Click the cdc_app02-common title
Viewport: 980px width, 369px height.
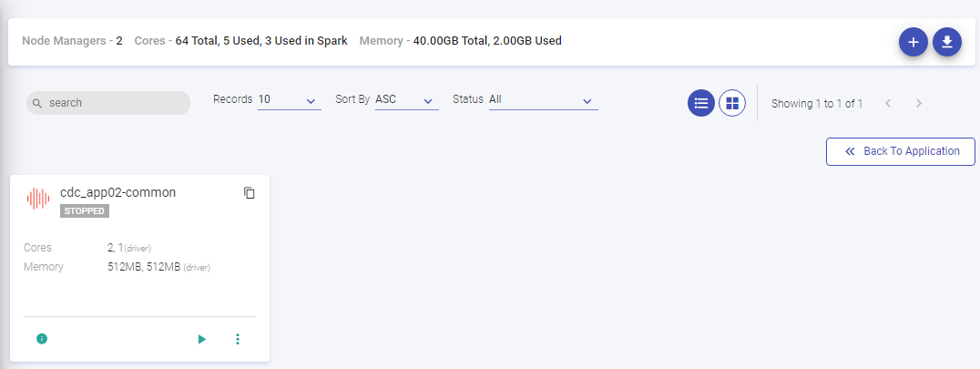[117, 192]
